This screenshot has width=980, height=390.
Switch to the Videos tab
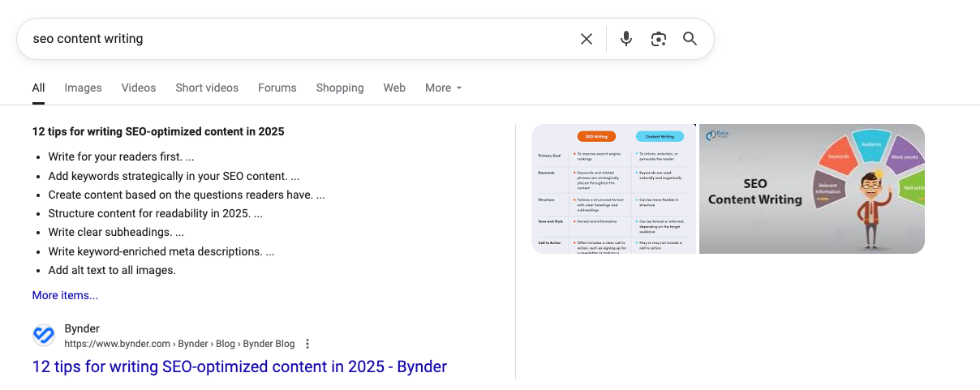click(x=139, y=88)
